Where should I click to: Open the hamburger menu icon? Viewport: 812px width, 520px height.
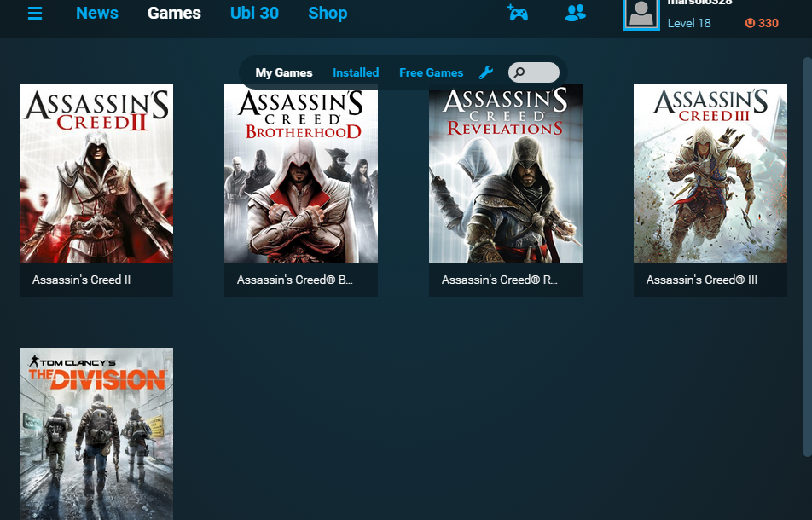[35, 13]
